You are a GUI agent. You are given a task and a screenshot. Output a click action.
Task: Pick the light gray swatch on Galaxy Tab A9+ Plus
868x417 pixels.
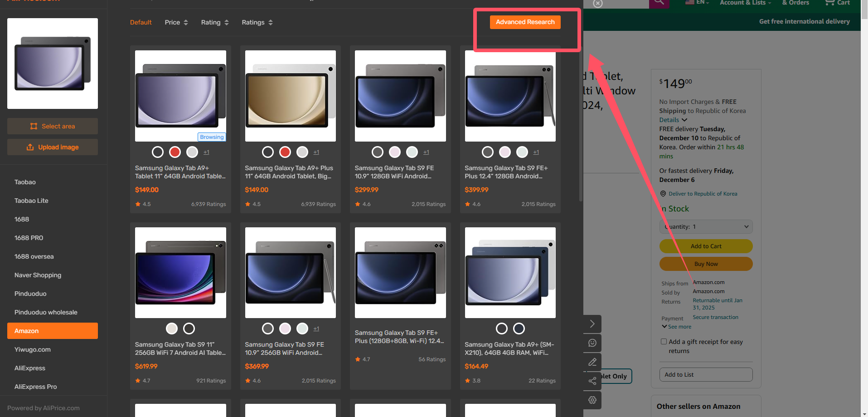pos(302,152)
